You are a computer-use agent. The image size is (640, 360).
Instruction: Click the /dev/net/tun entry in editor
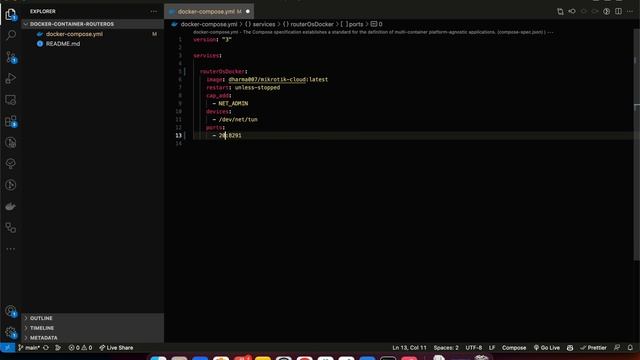pyautogui.click(x=238, y=120)
